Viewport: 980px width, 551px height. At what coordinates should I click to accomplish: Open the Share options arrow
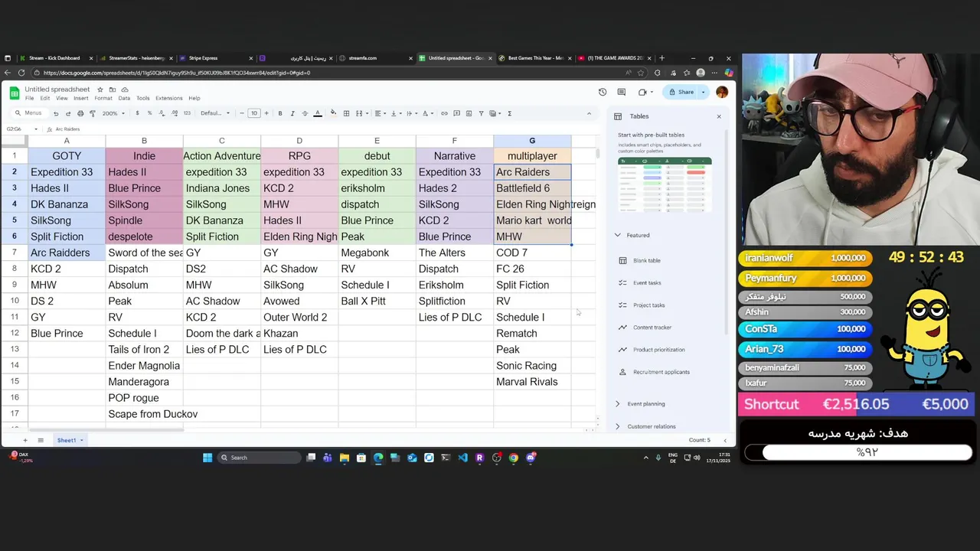(x=703, y=92)
